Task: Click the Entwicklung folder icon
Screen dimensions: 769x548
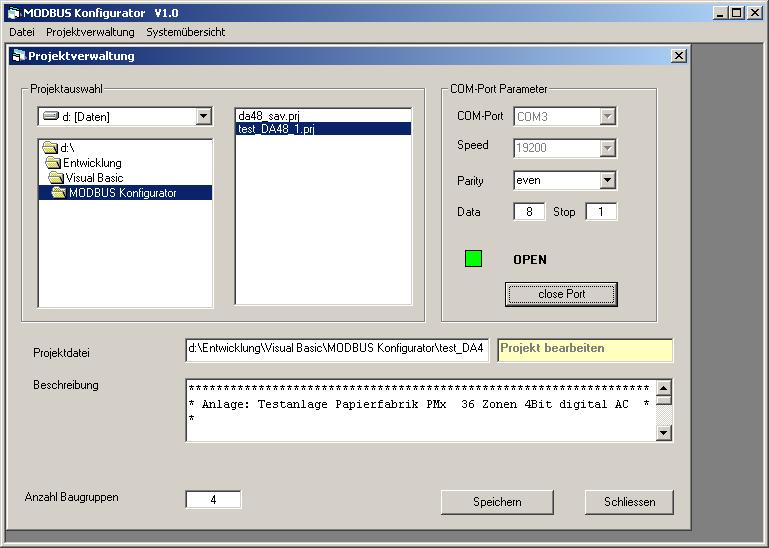Action: click(52, 163)
